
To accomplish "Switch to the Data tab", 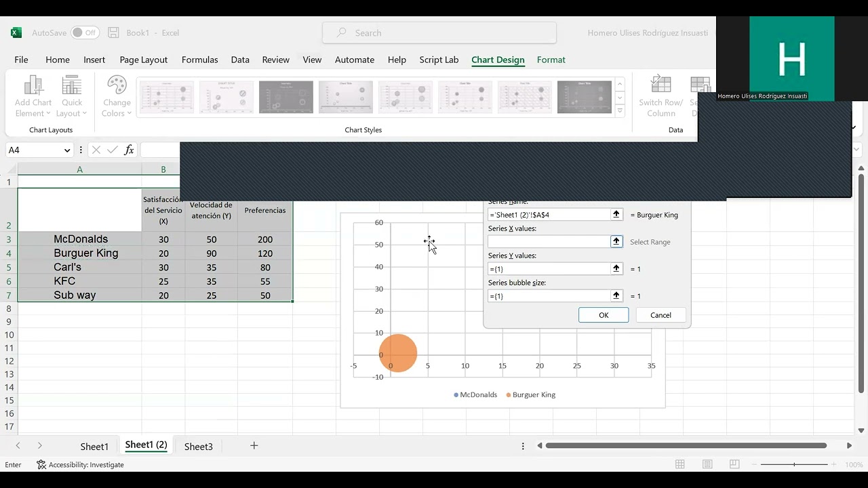I will (x=240, y=60).
